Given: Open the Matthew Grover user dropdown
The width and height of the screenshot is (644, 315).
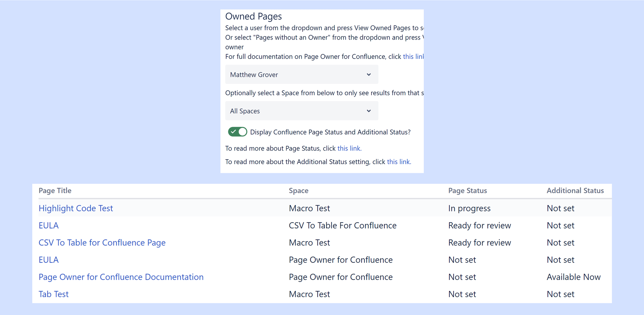Looking at the screenshot, I should coord(302,74).
